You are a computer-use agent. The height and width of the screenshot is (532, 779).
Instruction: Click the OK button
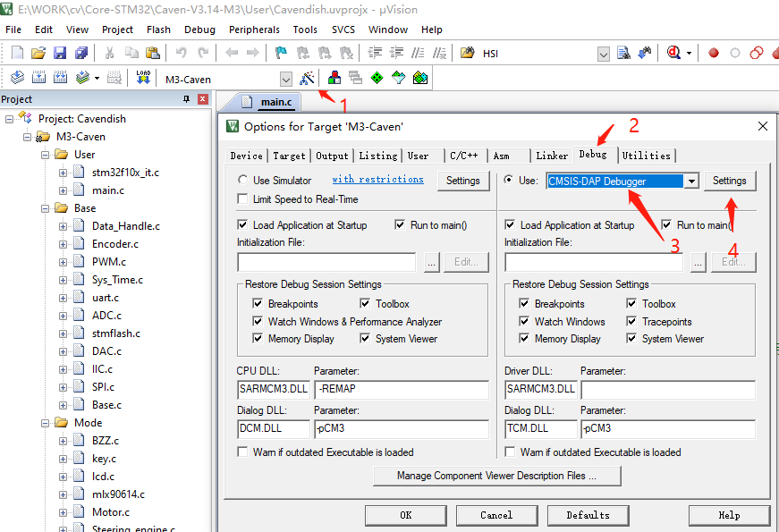point(406,515)
